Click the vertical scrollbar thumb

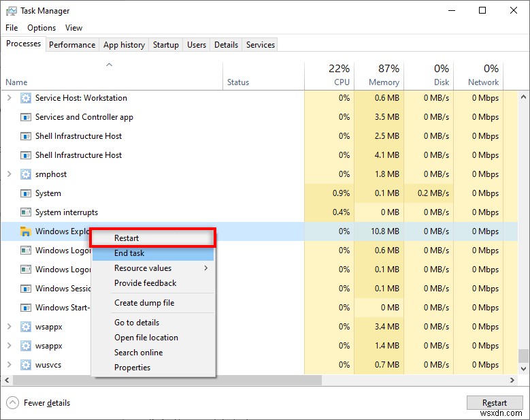tap(524, 356)
